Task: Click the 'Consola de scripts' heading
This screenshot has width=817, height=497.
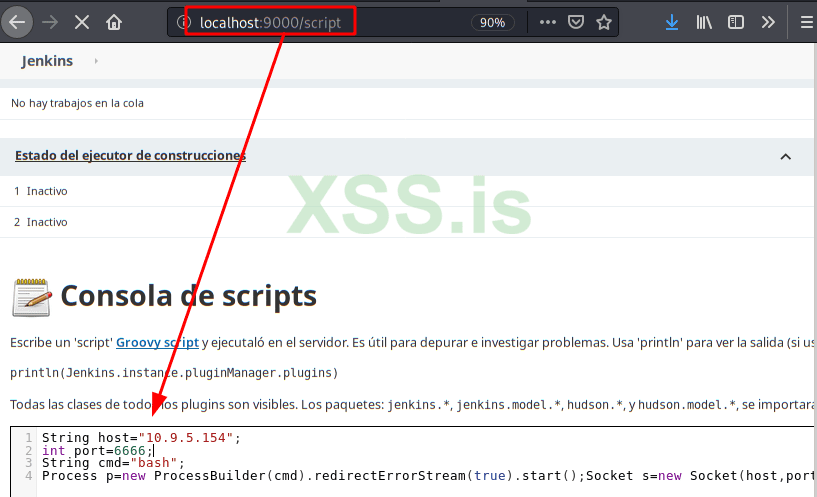Action: click(x=189, y=296)
